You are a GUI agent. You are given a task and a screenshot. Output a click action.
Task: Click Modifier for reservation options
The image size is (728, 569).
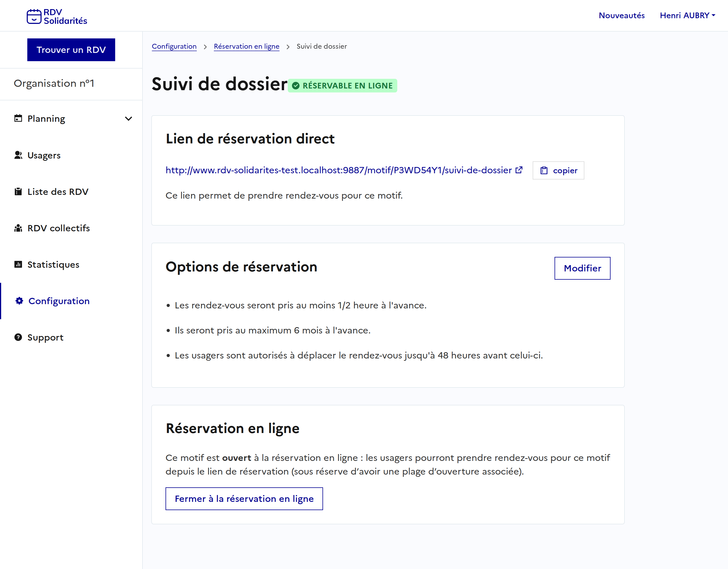(x=582, y=268)
